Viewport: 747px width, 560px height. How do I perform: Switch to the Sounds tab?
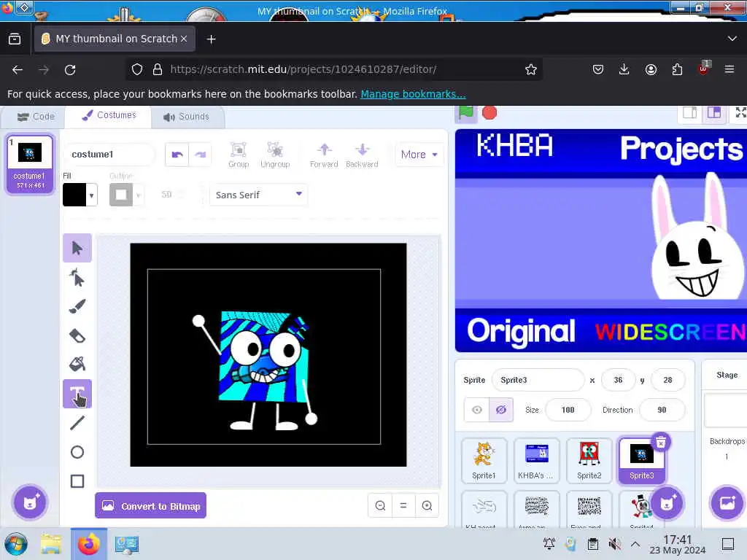tap(186, 117)
